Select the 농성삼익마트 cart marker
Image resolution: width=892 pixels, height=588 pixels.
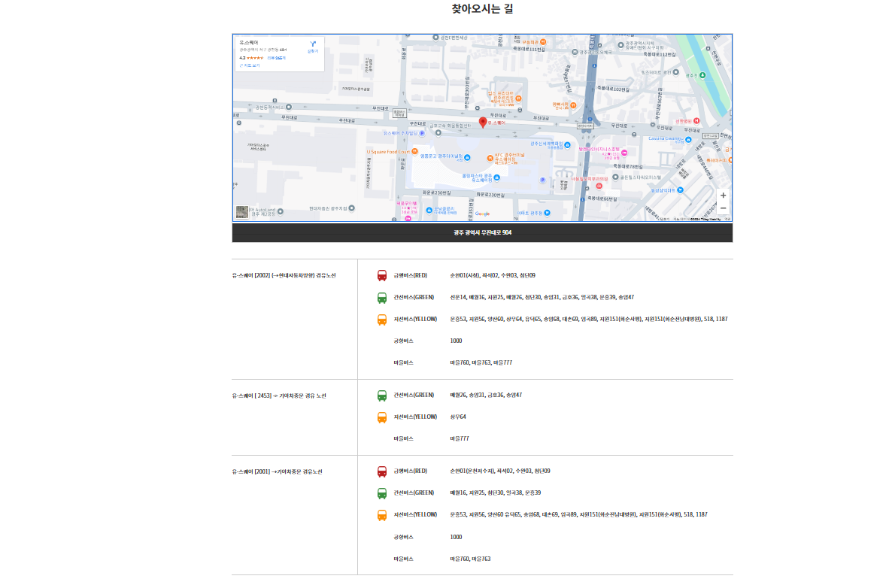(681, 190)
